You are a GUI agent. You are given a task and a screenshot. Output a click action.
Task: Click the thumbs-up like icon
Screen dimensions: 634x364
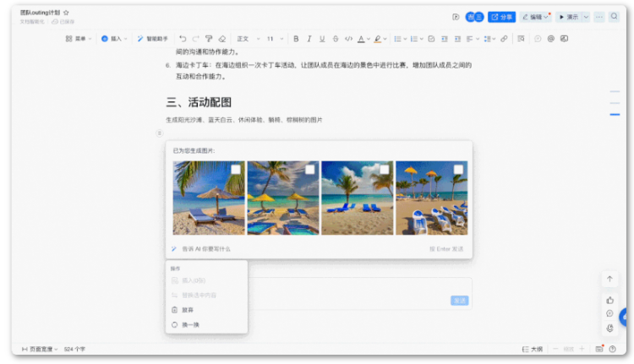pyautogui.click(x=609, y=299)
